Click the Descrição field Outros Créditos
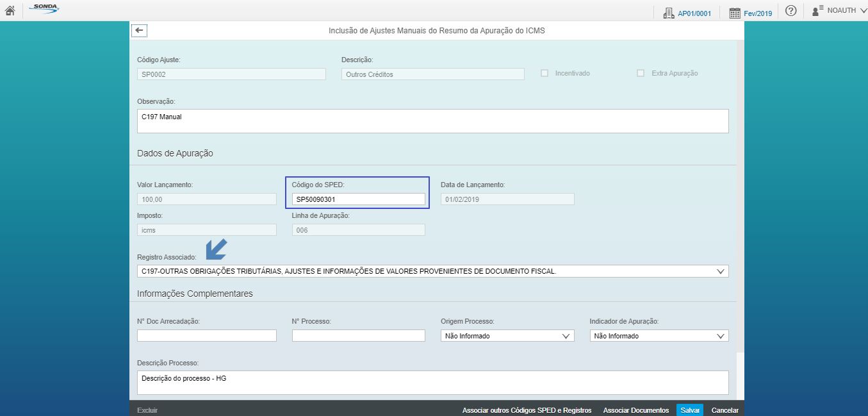 click(433, 74)
